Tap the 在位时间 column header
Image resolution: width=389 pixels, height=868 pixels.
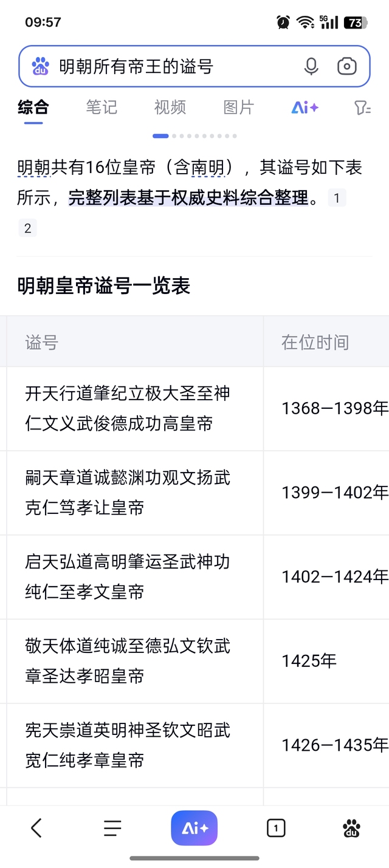click(x=315, y=342)
